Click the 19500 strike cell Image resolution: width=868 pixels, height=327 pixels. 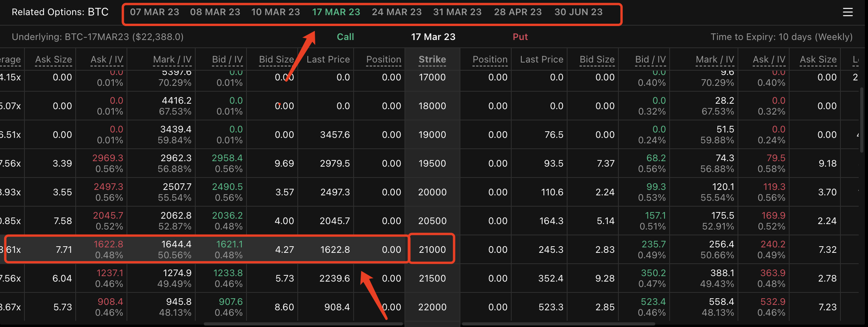coord(432,163)
